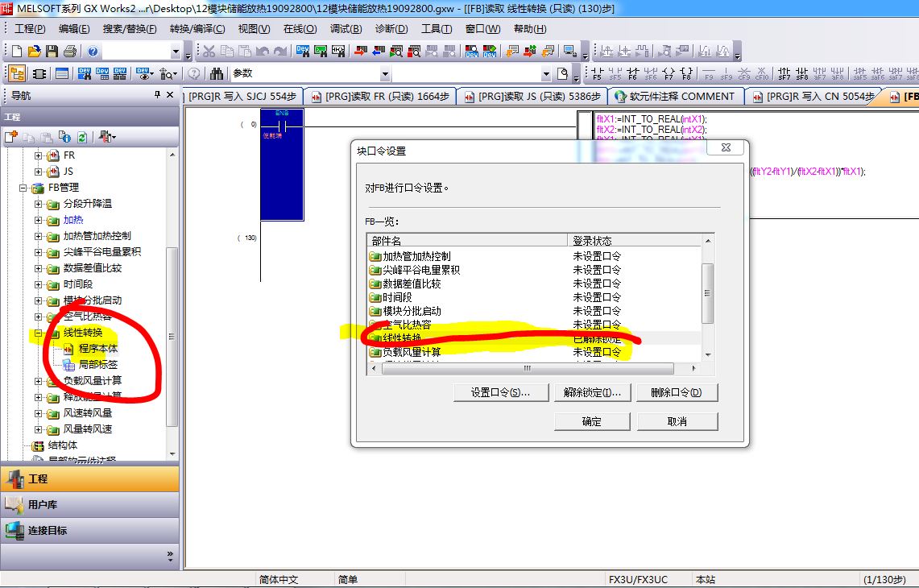Click the blue help question mark icon

tap(93, 52)
